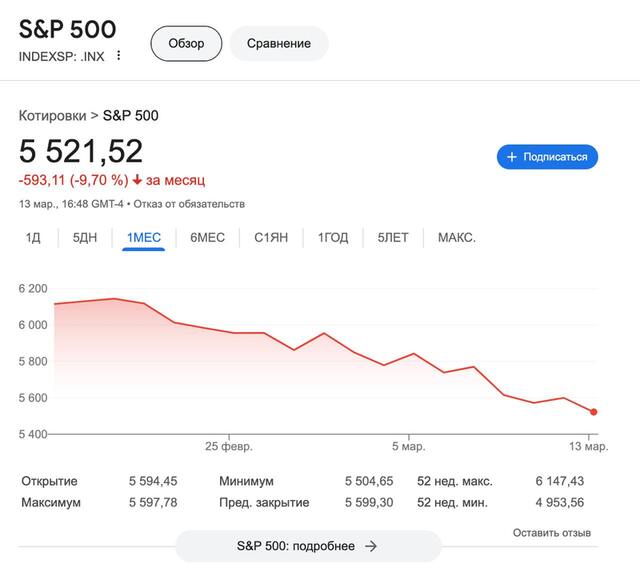Select the С1ЯН year-to-date range

[271, 238]
